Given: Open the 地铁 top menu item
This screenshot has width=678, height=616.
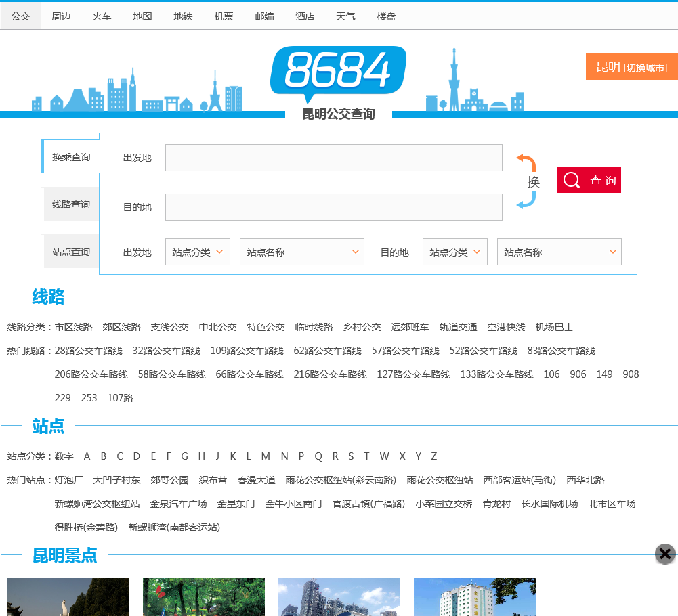Looking at the screenshot, I should point(183,16).
